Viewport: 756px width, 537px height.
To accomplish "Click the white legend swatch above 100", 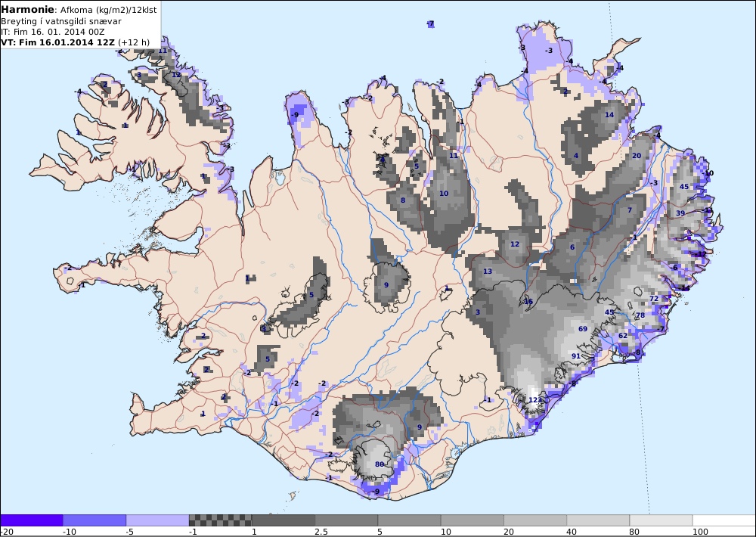I will pos(724,520).
